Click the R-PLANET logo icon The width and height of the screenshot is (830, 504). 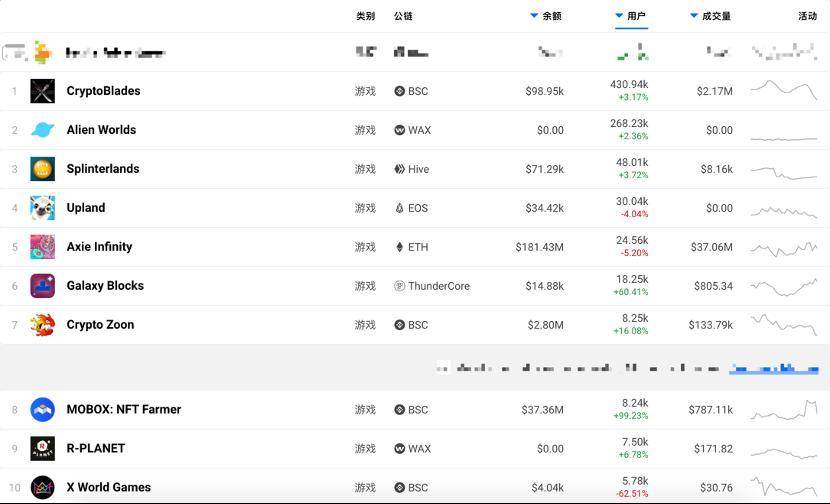pos(42,448)
